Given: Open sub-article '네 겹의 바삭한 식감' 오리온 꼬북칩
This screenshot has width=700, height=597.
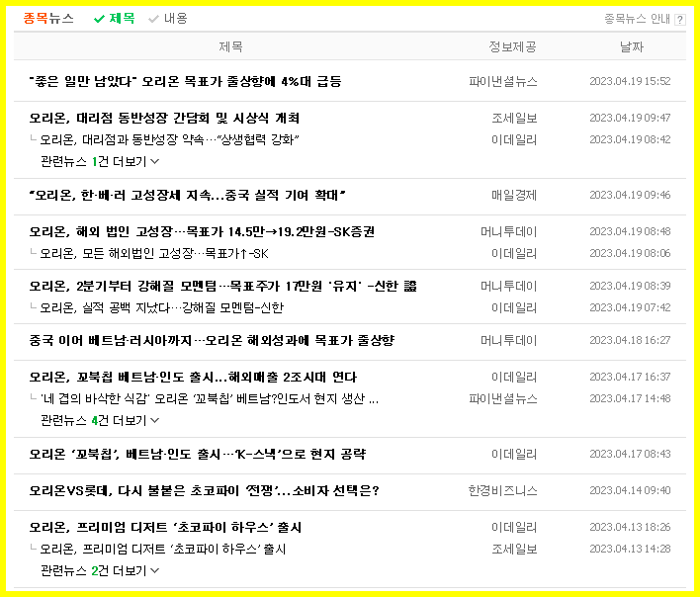Looking at the screenshot, I should pos(210,399).
